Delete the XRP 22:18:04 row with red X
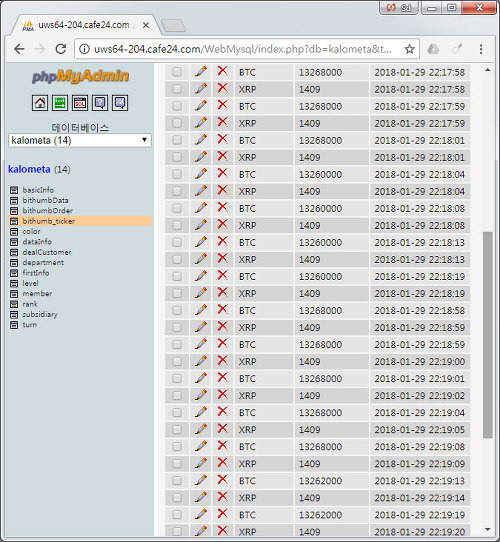Screen dimensions: 500x542 (222, 190)
